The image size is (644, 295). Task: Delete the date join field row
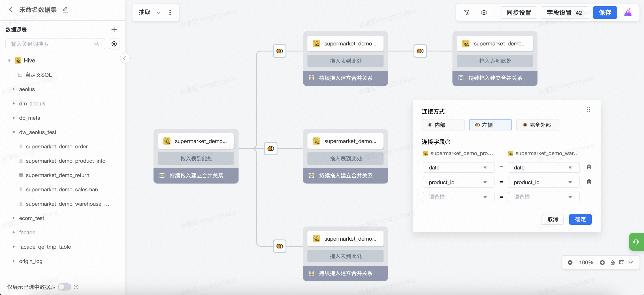coord(589,167)
